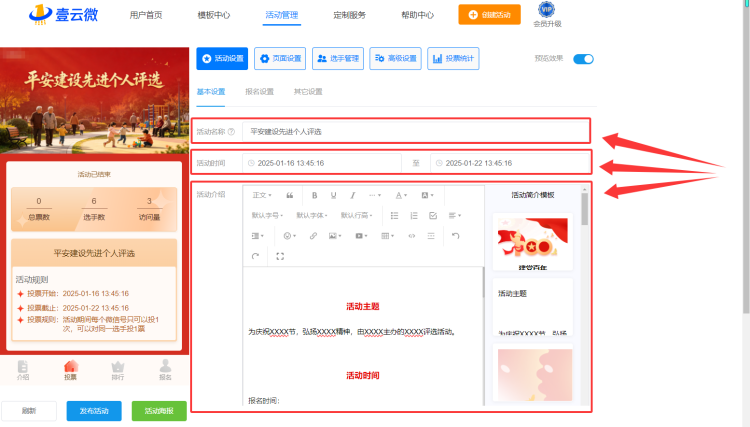Switch to the 基本设置 tab

click(x=211, y=91)
